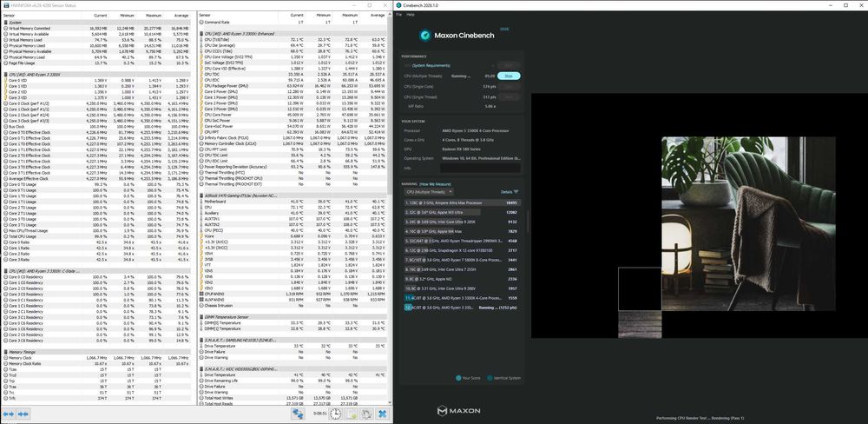The height and width of the screenshot is (424, 868).
Task: Click the rendered plant and chair preview image
Action: click(748, 224)
